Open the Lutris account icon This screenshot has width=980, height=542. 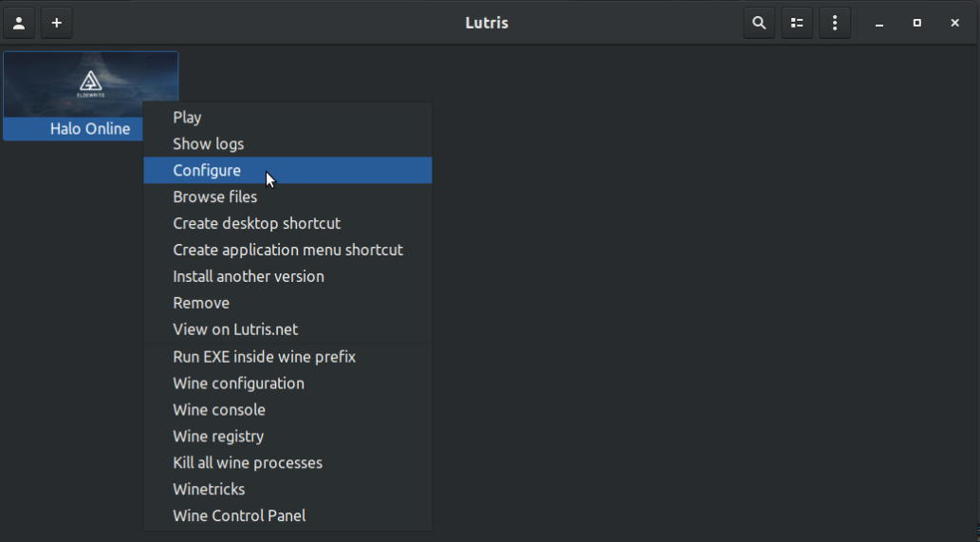pyautogui.click(x=19, y=23)
